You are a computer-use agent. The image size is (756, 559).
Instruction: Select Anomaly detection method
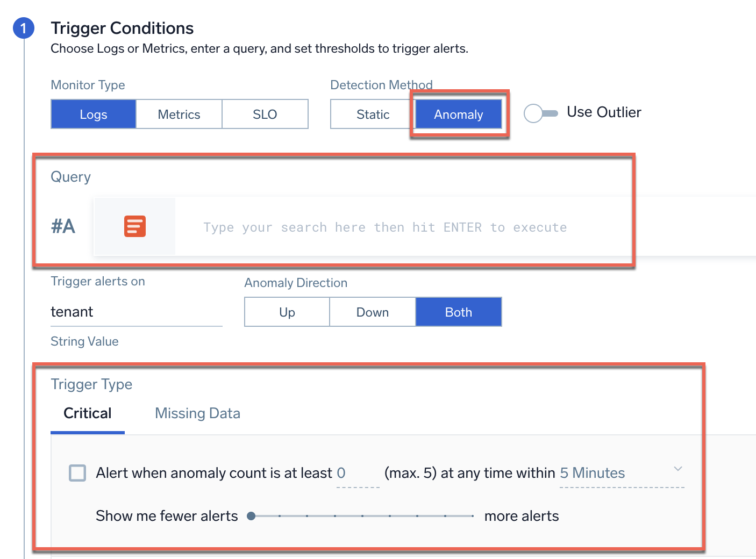point(458,114)
